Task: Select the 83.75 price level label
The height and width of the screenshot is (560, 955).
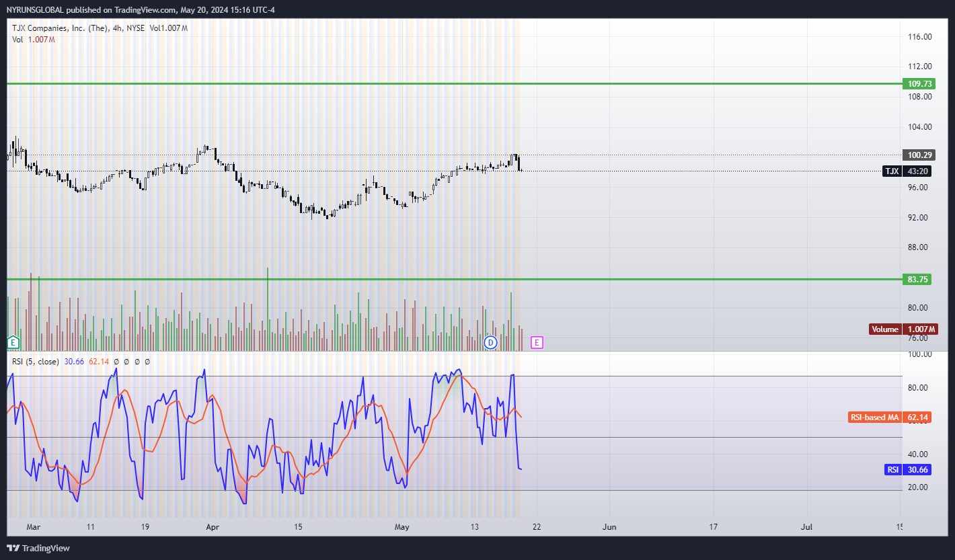Action: [x=917, y=279]
